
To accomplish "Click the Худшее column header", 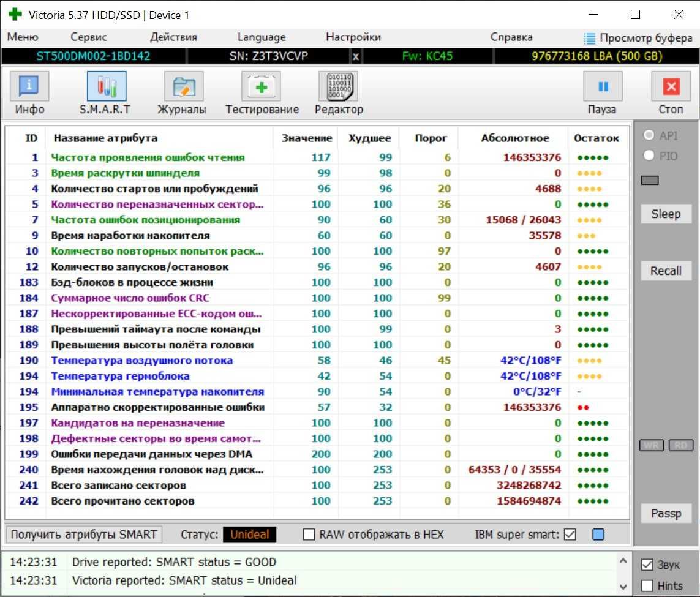I will (370, 138).
